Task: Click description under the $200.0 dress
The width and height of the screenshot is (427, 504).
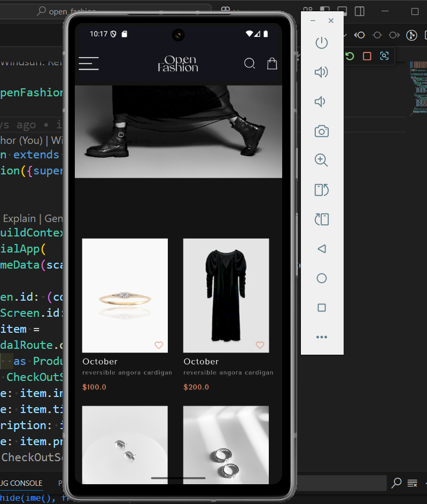Action: (x=228, y=372)
